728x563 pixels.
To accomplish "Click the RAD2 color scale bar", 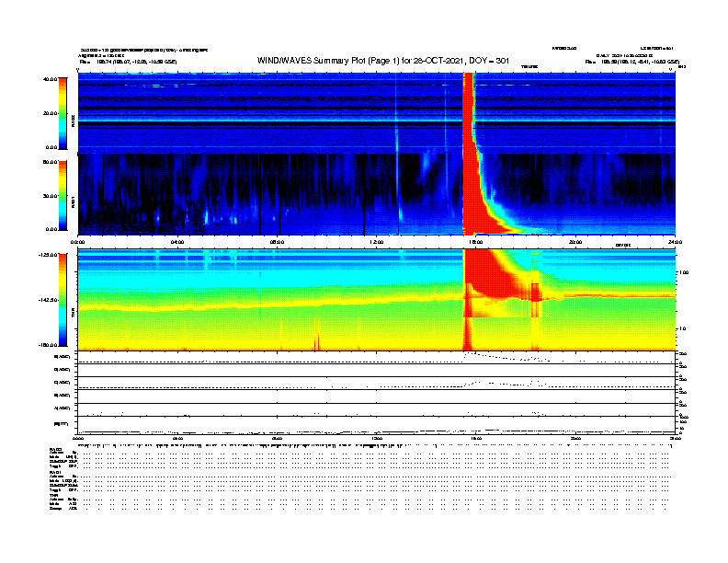I will pyautogui.click(x=63, y=113).
